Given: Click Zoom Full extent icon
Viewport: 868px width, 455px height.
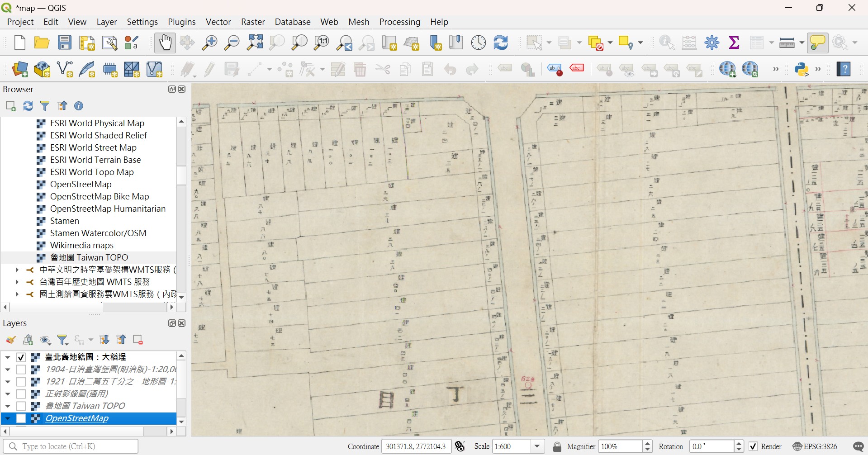Looking at the screenshot, I should (x=255, y=43).
